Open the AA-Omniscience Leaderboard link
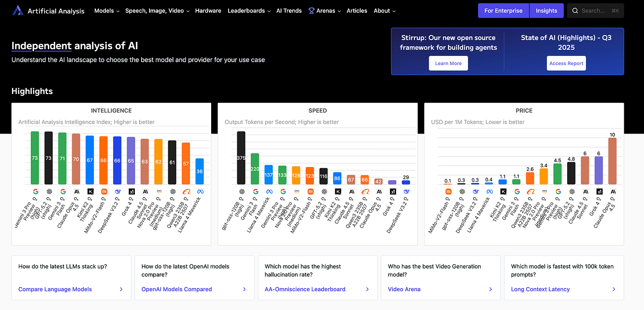The width and height of the screenshot is (644, 310). coord(305,289)
